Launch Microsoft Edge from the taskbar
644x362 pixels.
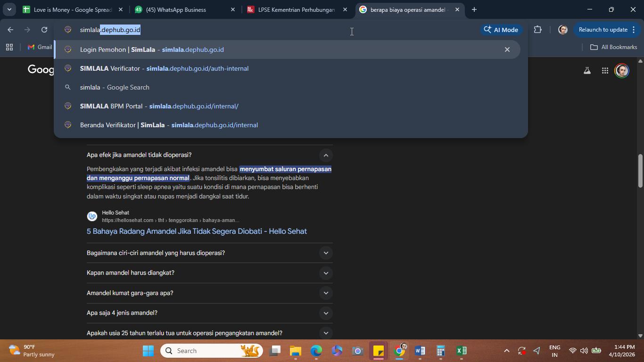[x=316, y=351]
